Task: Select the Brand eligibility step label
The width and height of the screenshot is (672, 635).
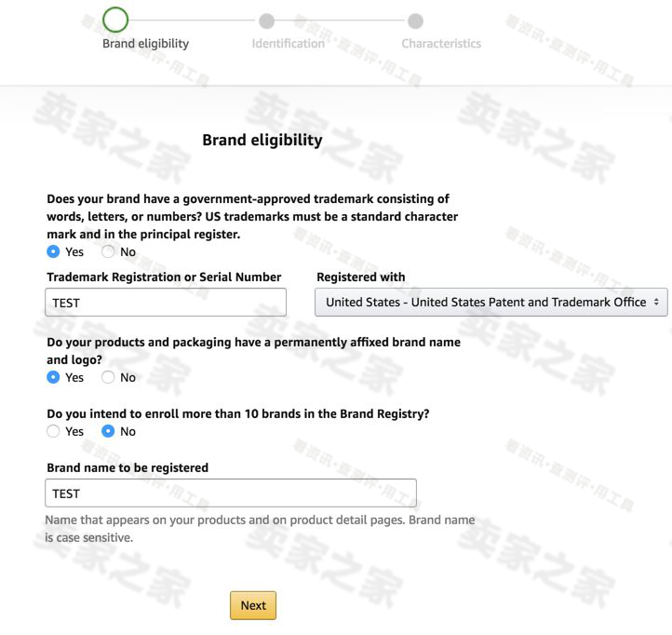Action: [145, 44]
